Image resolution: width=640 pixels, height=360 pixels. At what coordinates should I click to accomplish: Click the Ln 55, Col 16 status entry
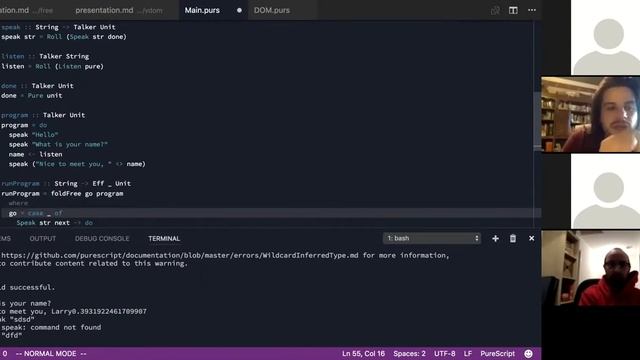[x=363, y=353]
